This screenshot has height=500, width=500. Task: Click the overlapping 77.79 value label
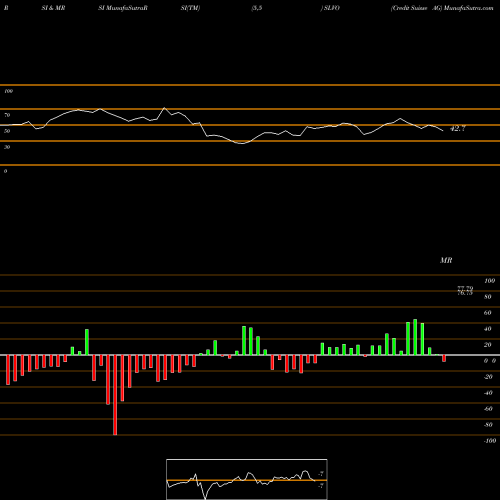click(x=465, y=289)
